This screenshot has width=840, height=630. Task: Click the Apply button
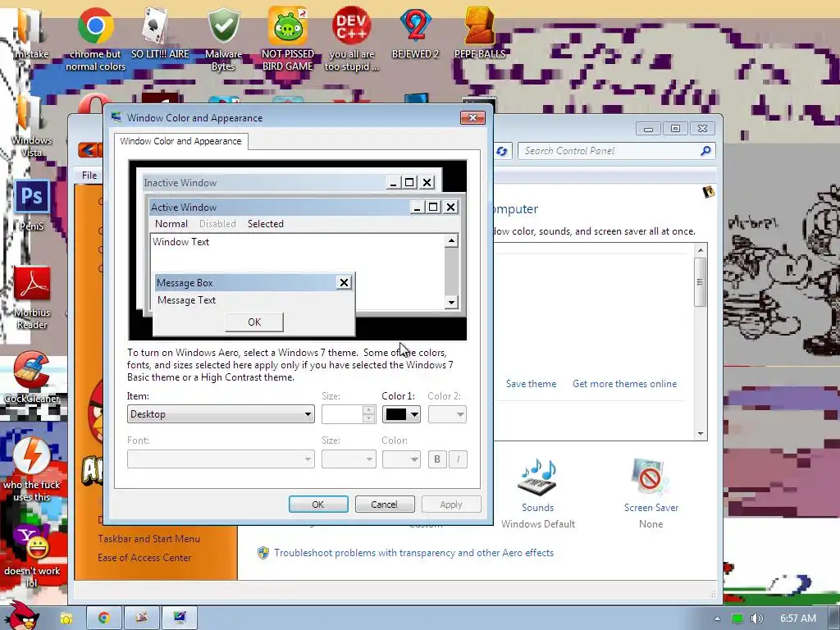[451, 504]
